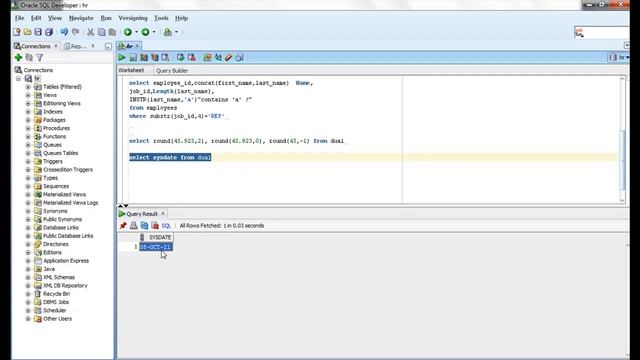Click the Print icon in Query Result toolbar
Image resolution: width=640 pixels, height=360 pixels.
point(133,225)
